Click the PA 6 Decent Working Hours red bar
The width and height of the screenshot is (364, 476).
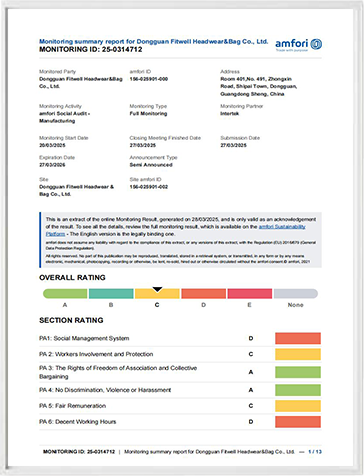click(298, 422)
